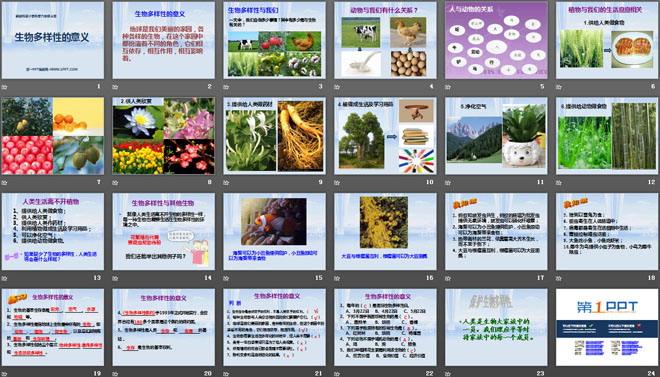Image resolution: width=660 pixels, height=377 pixels.
Task: Click the slide number 12 label
Action: (x=652, y=182)
